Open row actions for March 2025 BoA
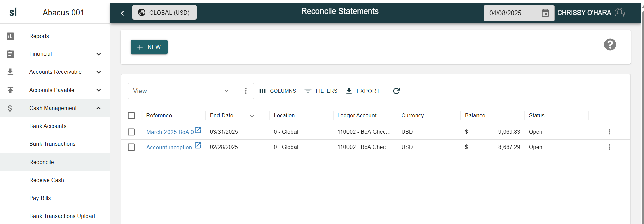 (609, 132)
